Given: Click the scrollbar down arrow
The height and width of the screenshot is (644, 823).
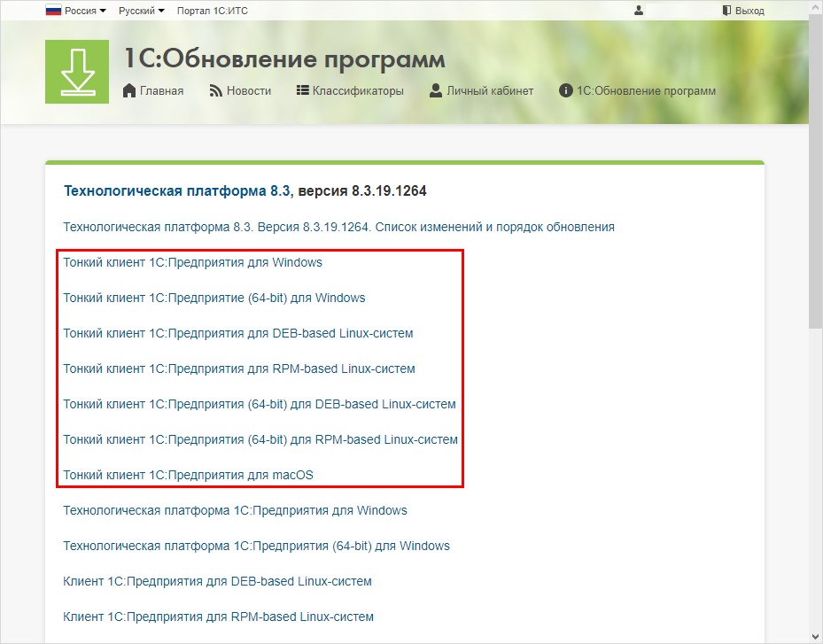Looking at the screenshot, I should pos(815,637).
